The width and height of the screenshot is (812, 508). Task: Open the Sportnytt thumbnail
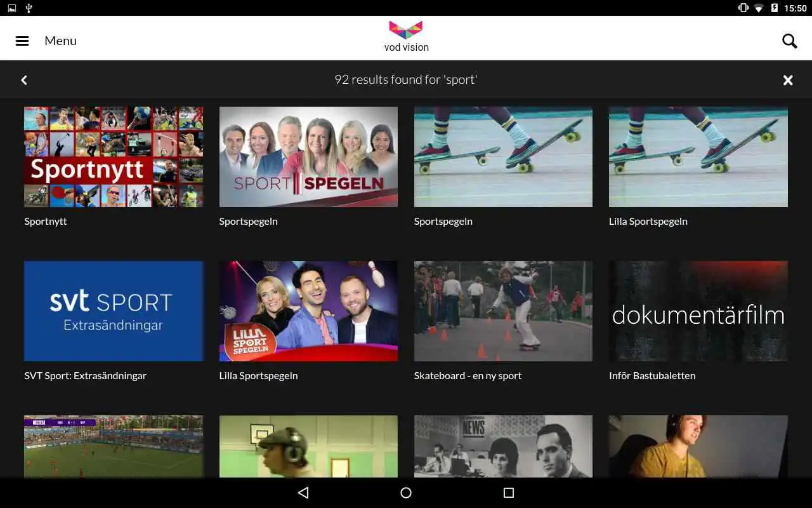pos(114,157)
